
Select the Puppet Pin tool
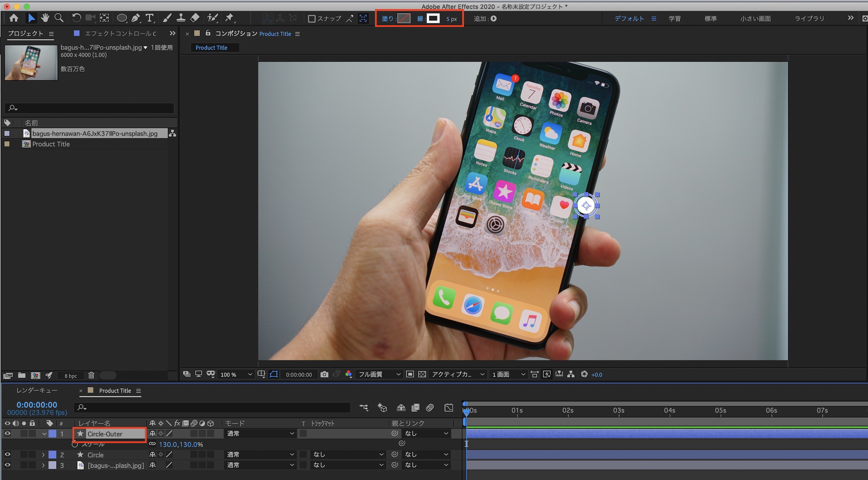click(229, 18)
